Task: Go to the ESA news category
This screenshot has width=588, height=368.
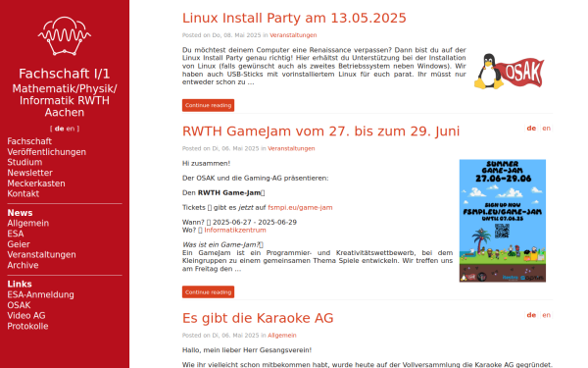Action: coord(16,234)
